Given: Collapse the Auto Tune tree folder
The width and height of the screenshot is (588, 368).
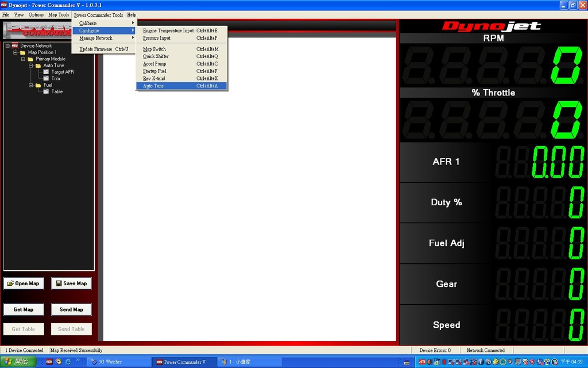Looking at the screenshot, I should [x=31, y=66].
